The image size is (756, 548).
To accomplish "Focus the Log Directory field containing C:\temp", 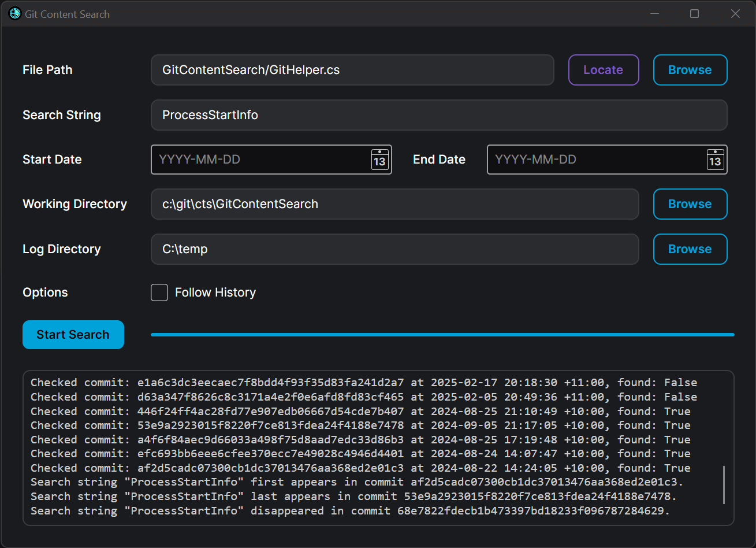I will coord(395,249).
